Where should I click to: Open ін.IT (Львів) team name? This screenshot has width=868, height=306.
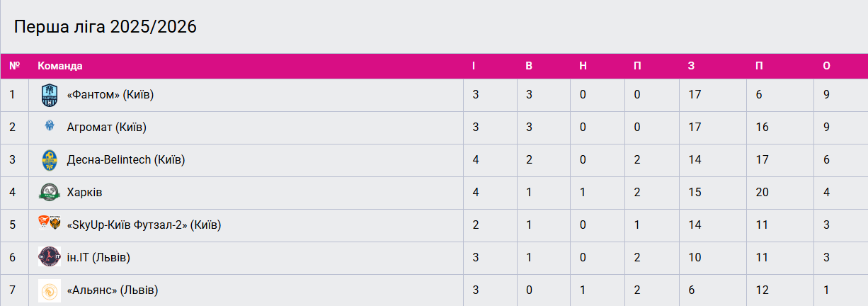(98, 258)
